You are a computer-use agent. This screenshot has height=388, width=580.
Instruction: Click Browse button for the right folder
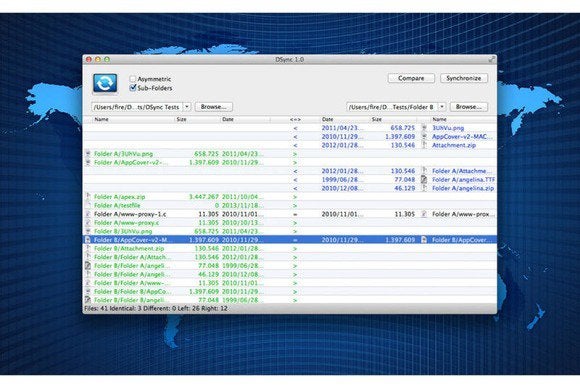tap(469, 107)
